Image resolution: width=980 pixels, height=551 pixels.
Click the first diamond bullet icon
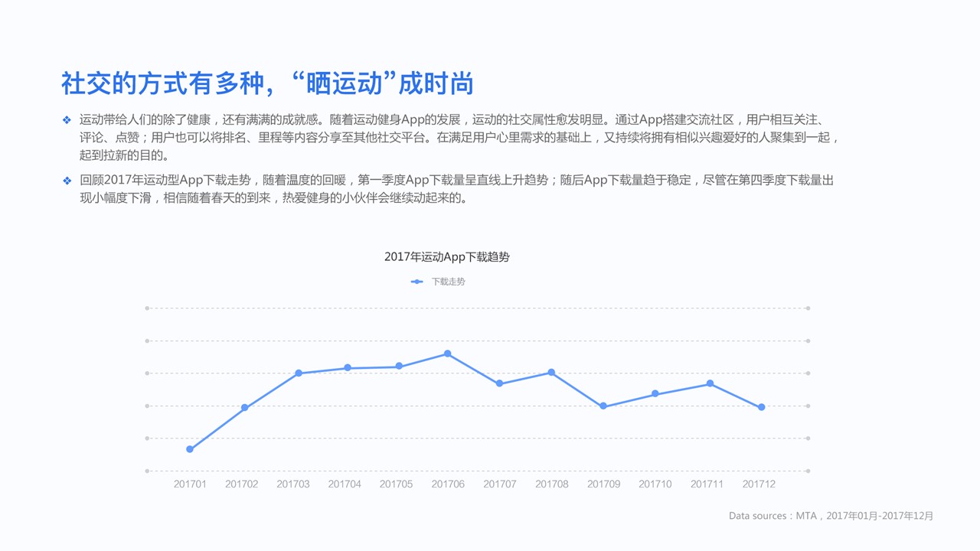click(67, 120)
